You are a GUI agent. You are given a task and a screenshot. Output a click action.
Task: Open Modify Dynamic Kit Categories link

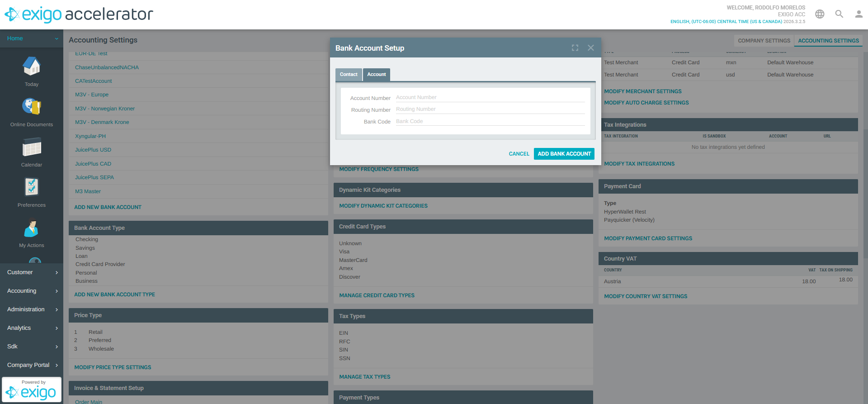coord(383,206)
